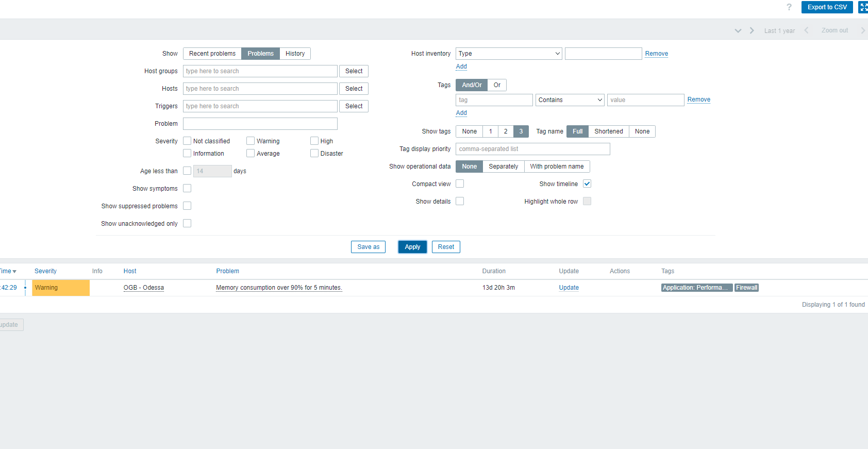Click the tag name input field
Image resolution: width=868 pixels, height=449 pixels.
pos(494,100)
